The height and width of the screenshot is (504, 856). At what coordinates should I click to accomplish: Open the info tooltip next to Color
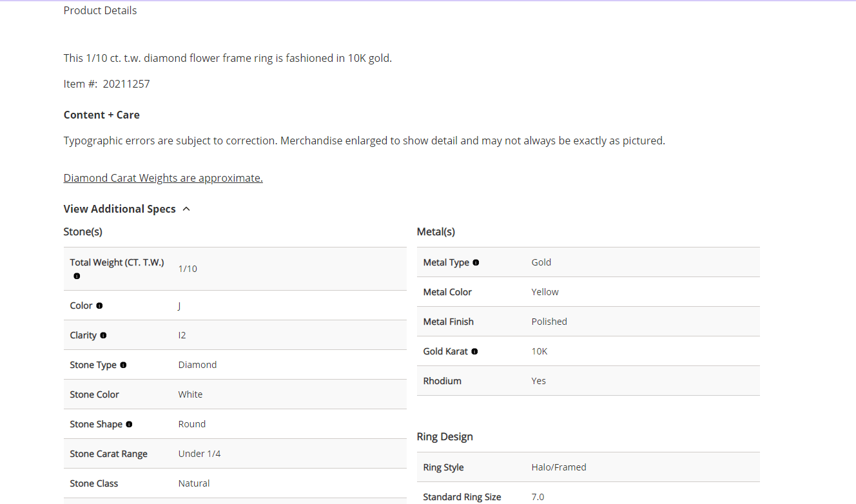[x=99, y=305]
